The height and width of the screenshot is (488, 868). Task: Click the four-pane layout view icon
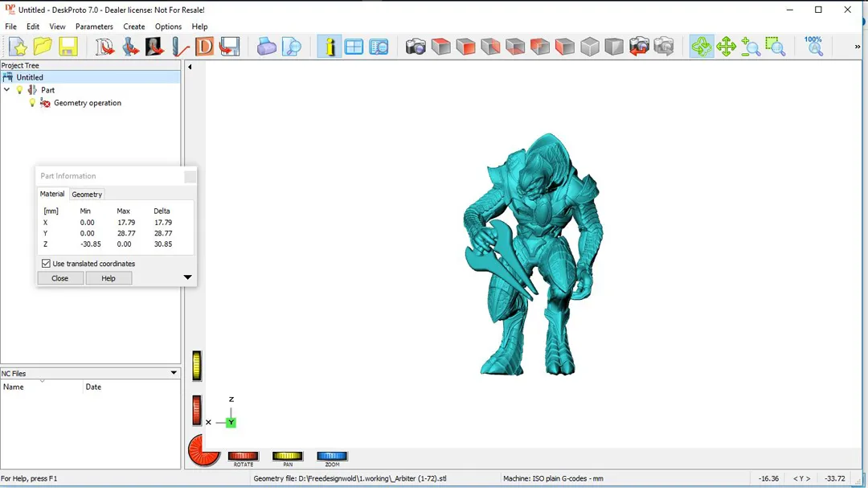coord(354,47)
